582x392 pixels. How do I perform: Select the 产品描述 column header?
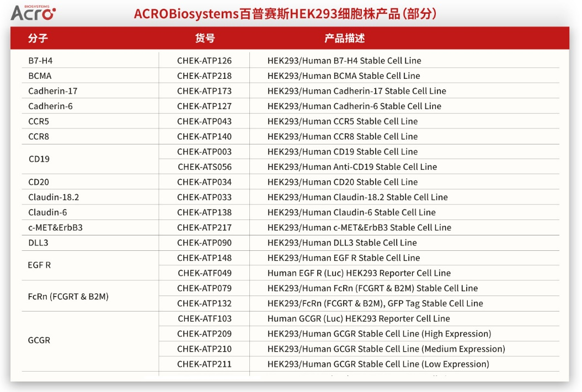click(x=344, y=39)
